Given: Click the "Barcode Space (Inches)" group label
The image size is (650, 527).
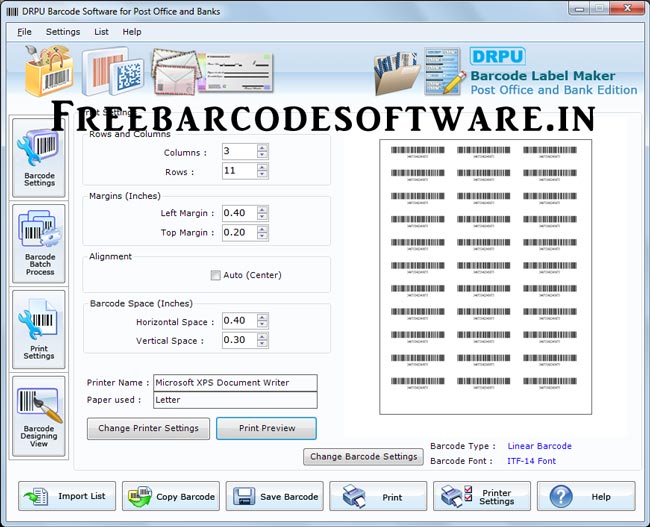Looking at the screenshot, I should pos(141,304).
